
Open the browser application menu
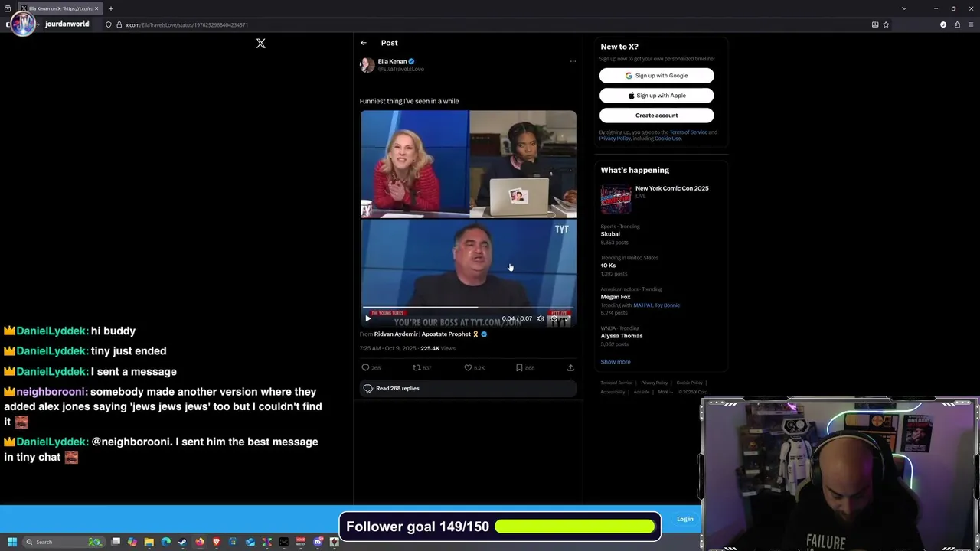(x=971, y=24)
